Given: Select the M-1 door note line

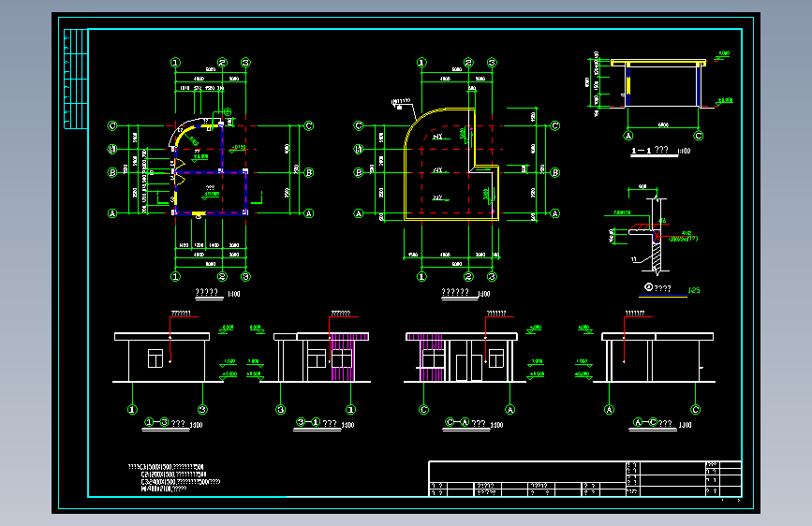Looking at the screenshot, I should click(164, 489).
